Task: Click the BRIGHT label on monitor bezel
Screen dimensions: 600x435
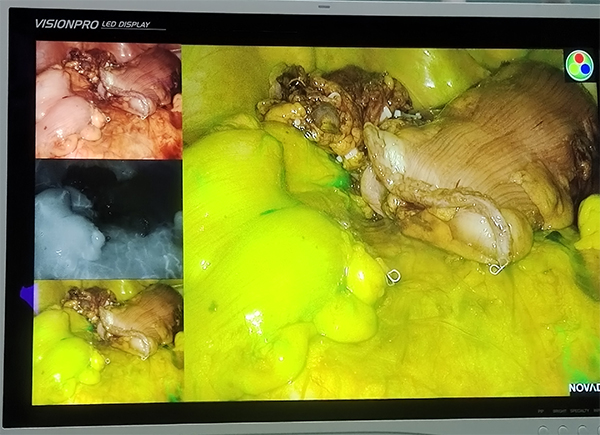Action: [x=559, y=411]
